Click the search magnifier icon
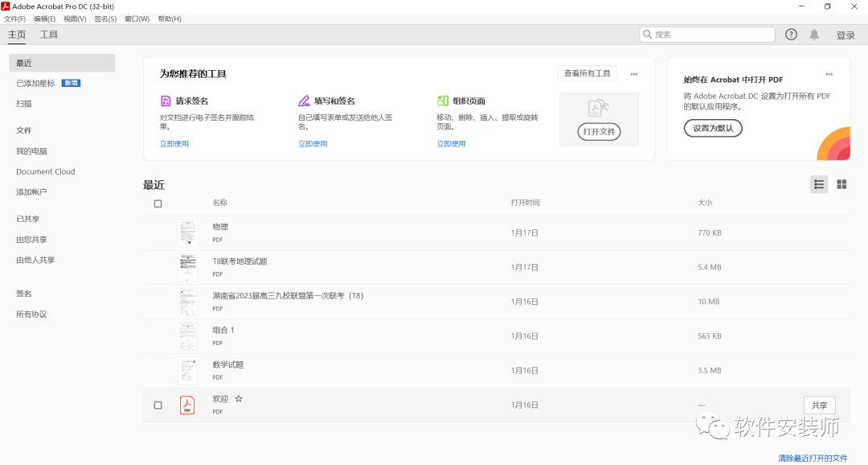868x465 pixels. point(647,35)
